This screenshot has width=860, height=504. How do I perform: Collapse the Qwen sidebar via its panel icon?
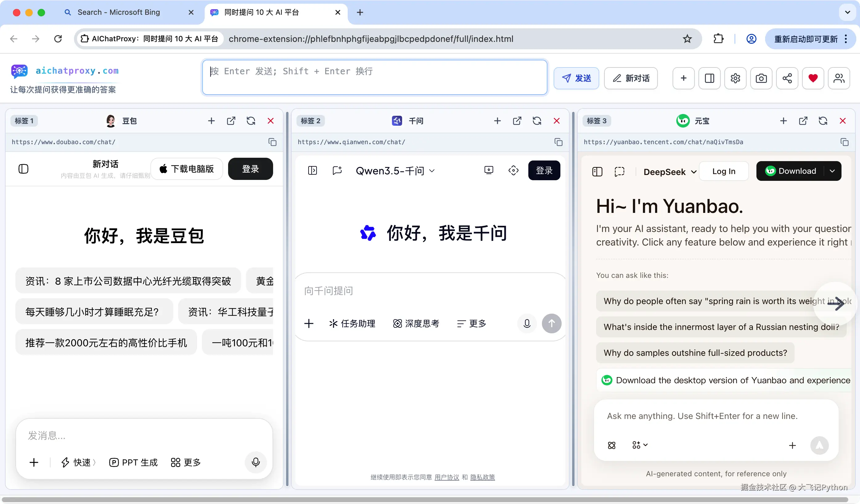tap(313, 170)
